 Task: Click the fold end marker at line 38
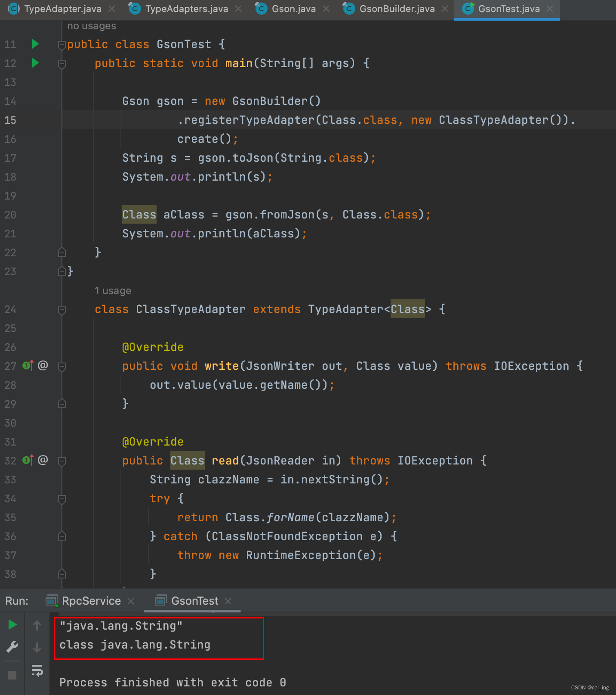(x=62, y=574)
